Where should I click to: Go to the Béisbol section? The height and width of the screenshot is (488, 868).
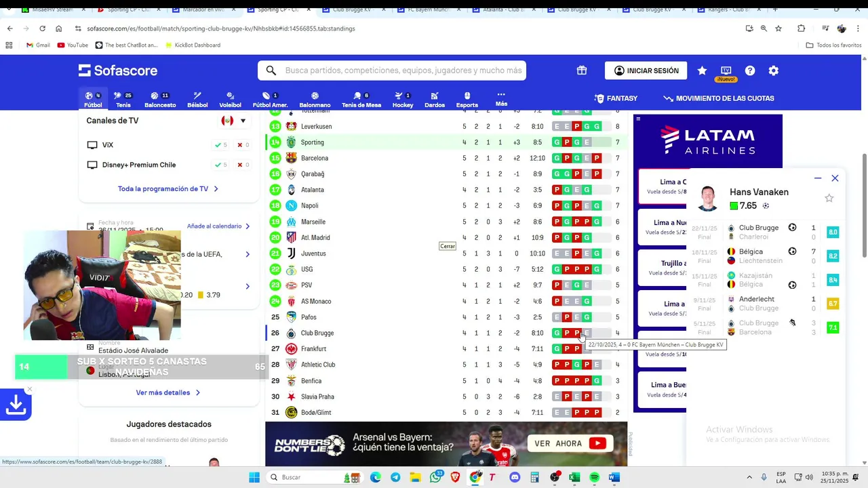[x=197, y=100]
